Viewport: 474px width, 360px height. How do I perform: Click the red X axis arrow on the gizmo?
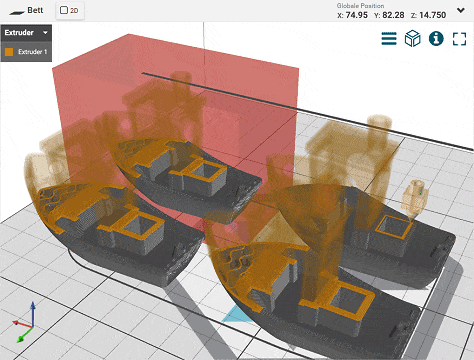click(22, 324)
